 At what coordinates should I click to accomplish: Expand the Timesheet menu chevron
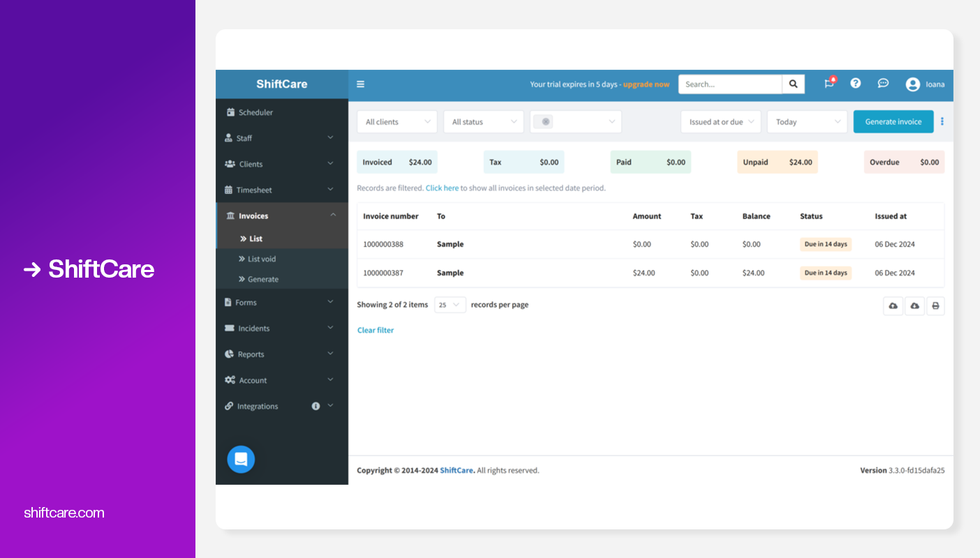click(330, 190)
